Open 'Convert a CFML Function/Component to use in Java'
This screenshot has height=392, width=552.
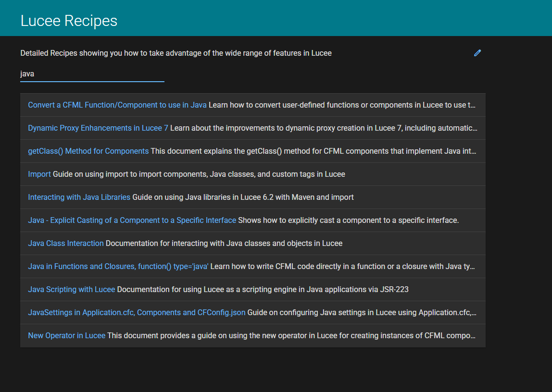[x=117, y=105]
